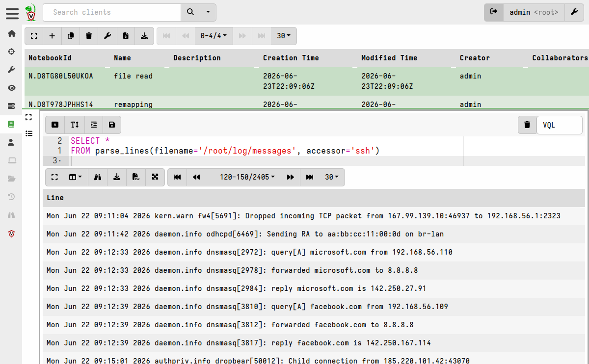This screenshot has height=364, width=589.
Task: Toggle fullscreen icon left of notebook cell
Action: pyautogui.click(x=29, y=117)
